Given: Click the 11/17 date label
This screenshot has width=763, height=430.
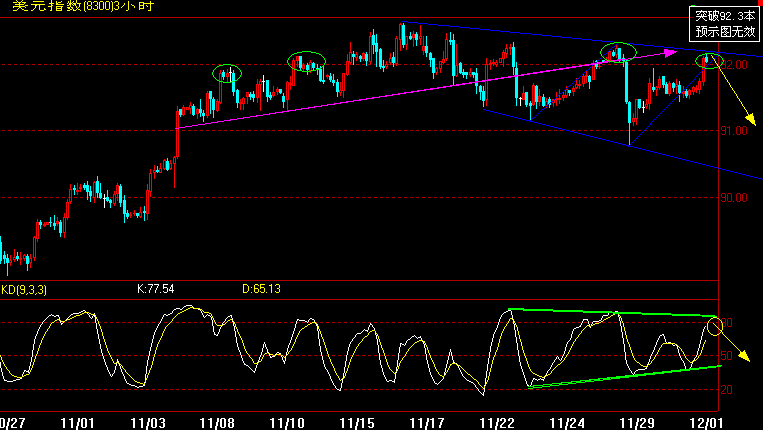Looking at the screenshot, I should coord(427,423).
